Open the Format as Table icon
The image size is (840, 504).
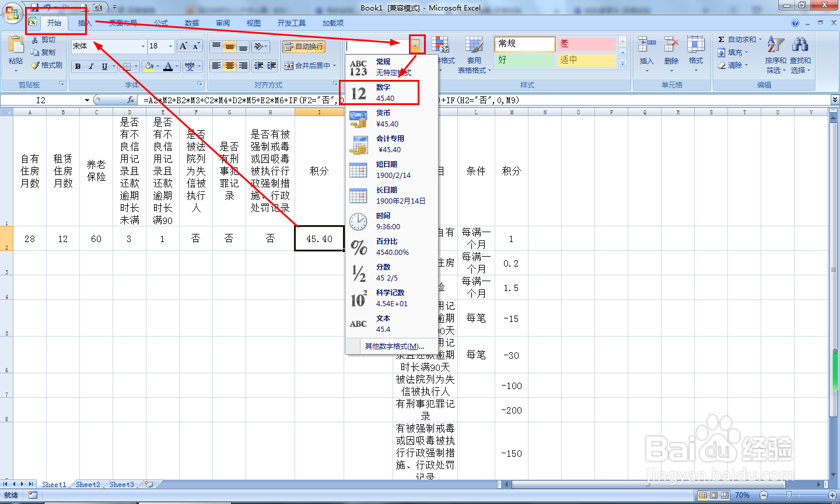point(474,45)
